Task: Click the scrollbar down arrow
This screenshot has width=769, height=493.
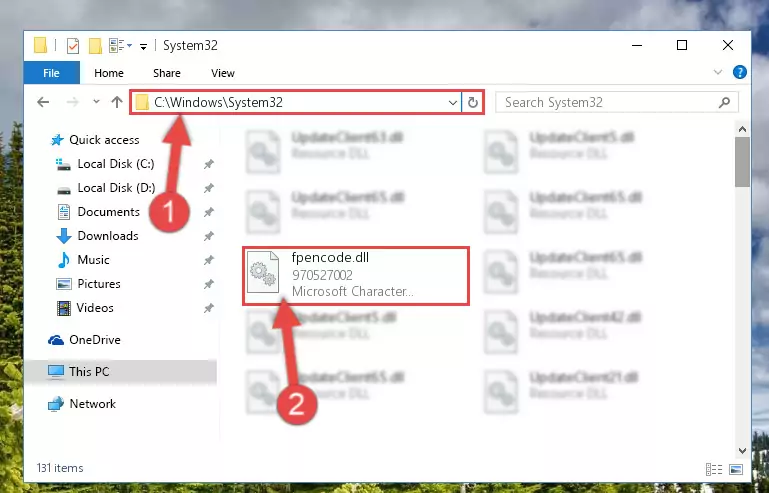Action: (742, 450)
